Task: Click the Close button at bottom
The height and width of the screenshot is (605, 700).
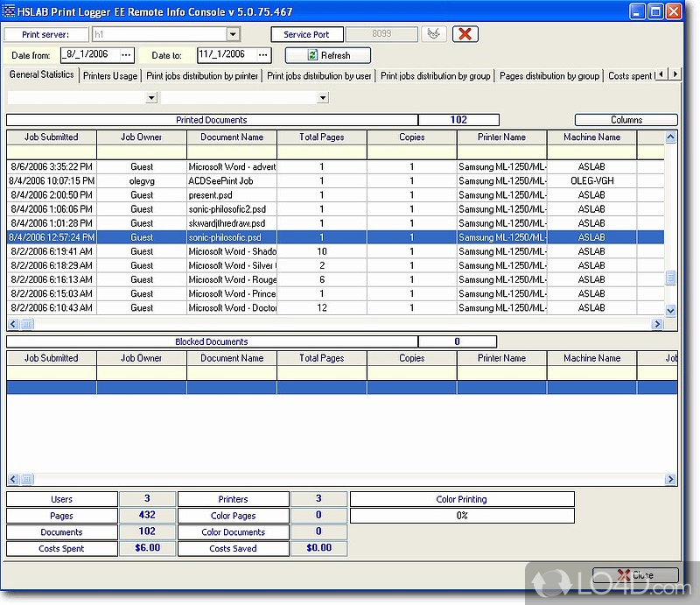Action: coord(635,576)
